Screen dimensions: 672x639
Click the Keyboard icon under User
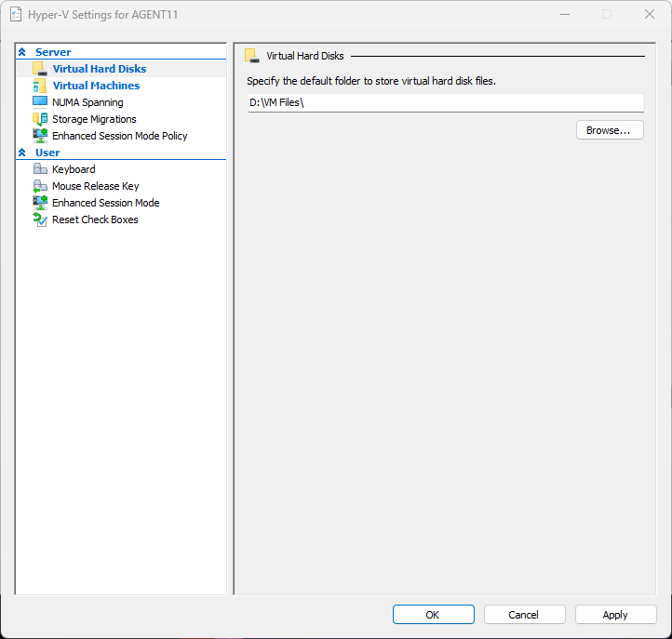point(39,169)
